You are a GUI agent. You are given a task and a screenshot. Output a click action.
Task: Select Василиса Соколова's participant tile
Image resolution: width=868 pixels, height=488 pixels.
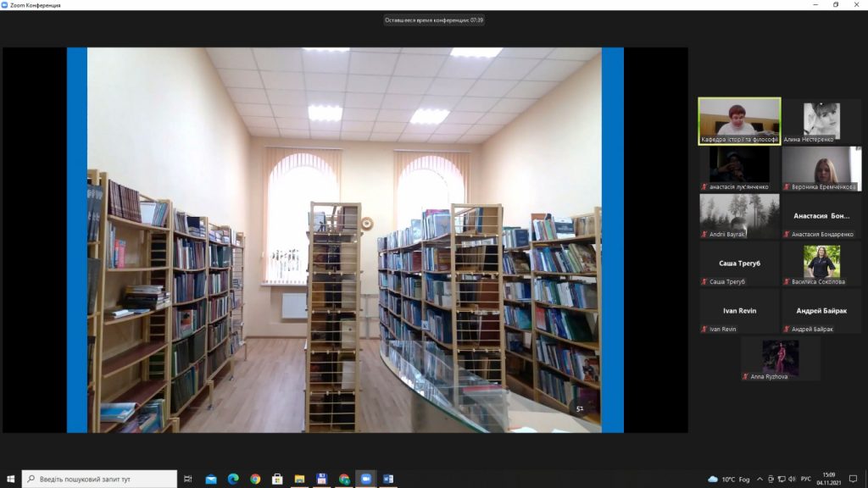[821, 263]
